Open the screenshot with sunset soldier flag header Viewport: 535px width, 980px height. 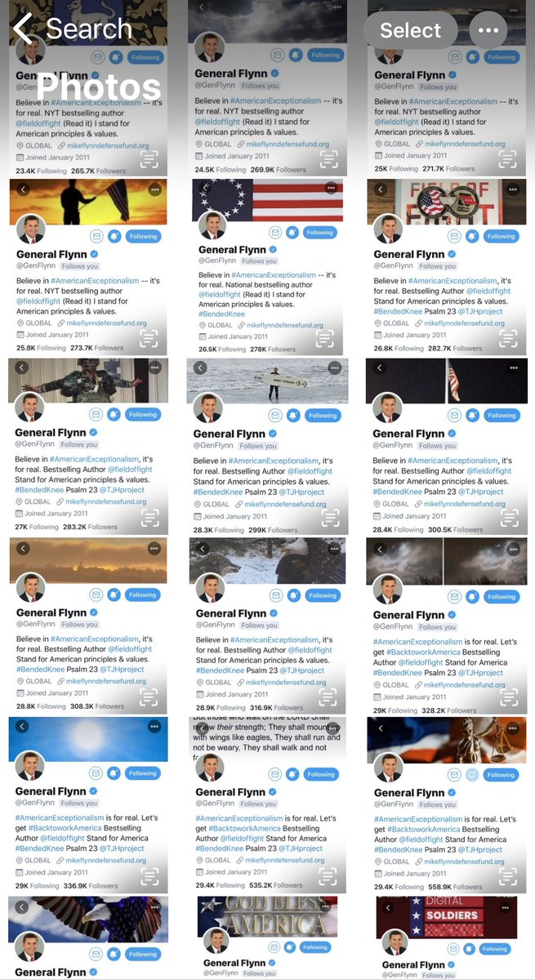pos(88,267)
